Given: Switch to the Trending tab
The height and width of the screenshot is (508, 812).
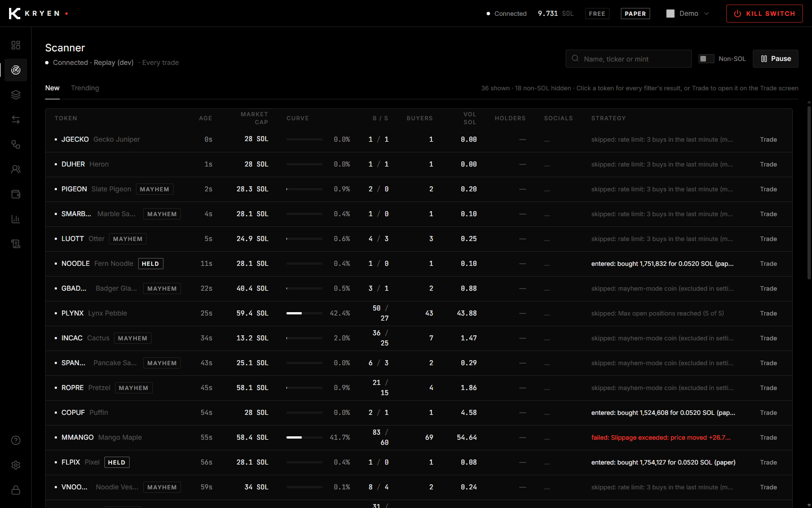Looking at the screenshot, I should click(85, 88).
